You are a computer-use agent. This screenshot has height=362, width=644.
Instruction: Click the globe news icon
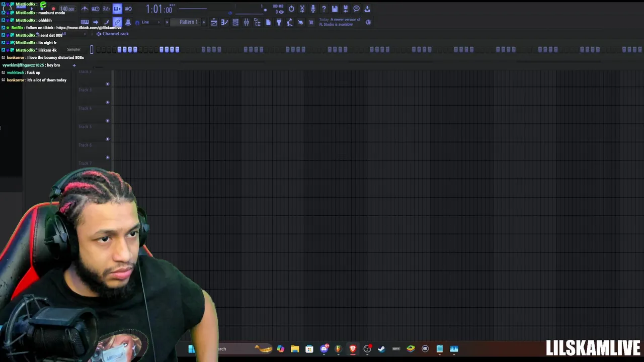(368, 22)
